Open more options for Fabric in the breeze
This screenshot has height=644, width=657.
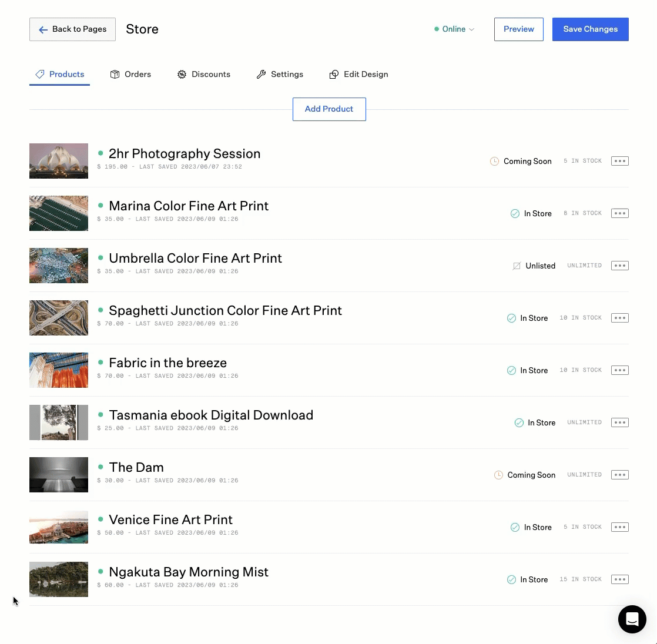[x=619, y=370]
